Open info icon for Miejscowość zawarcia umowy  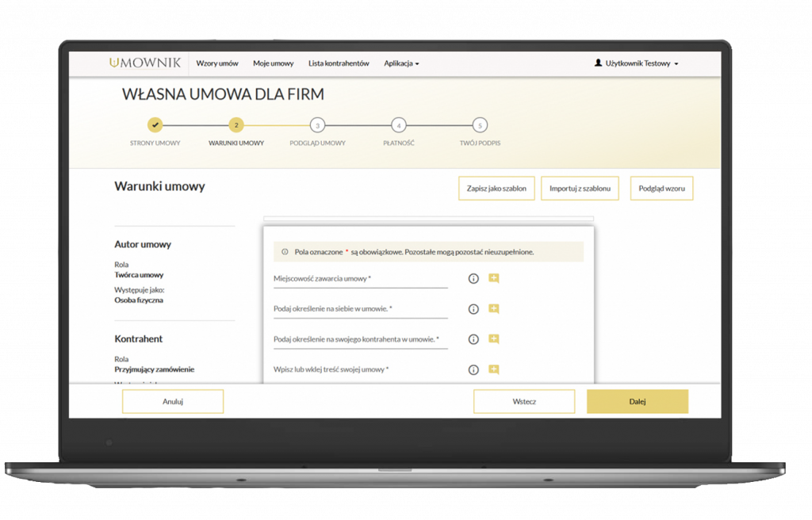473,279
